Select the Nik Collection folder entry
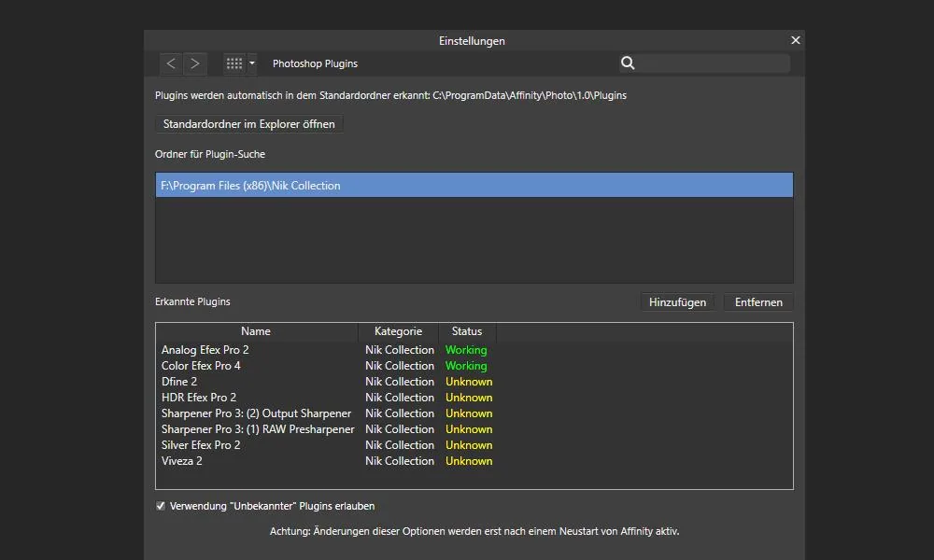The image size is (934, 560). coord(474,185)
